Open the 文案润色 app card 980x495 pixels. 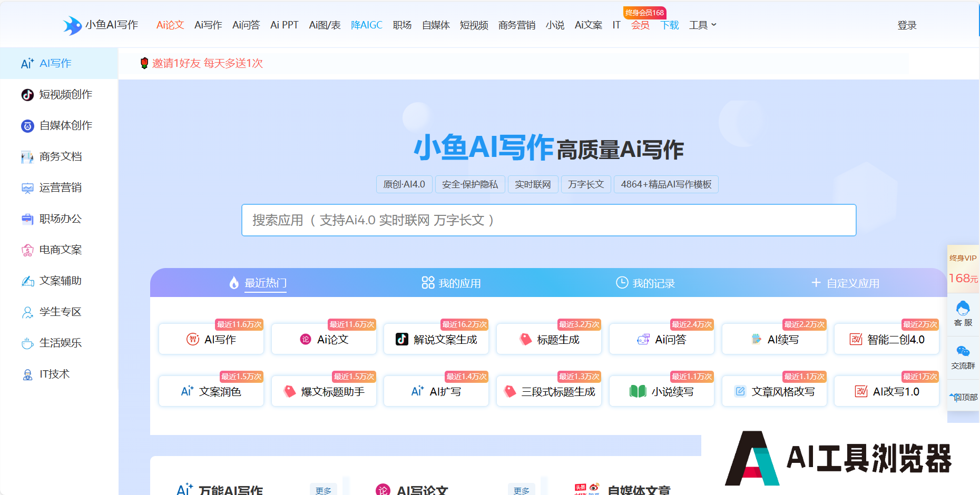point(211,391)
